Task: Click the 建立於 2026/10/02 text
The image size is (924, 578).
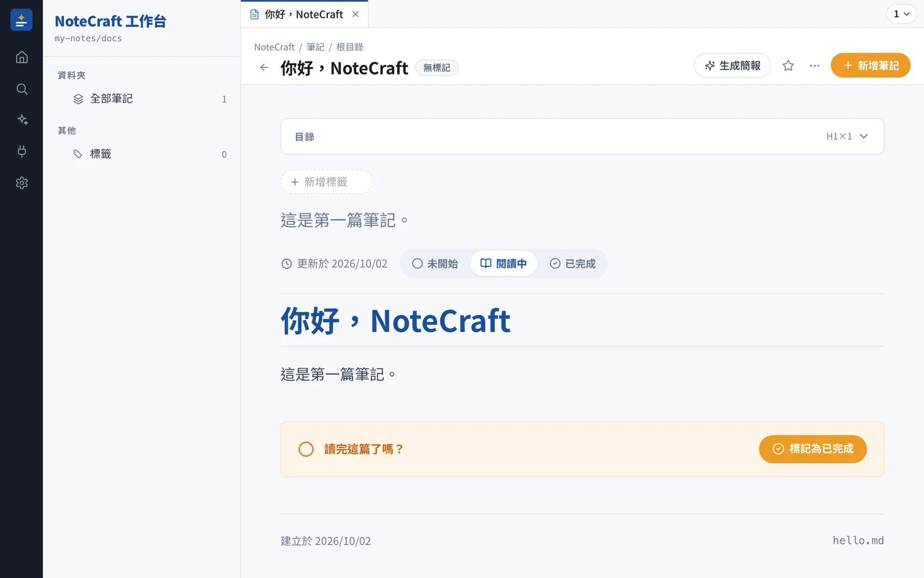Action: coord(326,541)
